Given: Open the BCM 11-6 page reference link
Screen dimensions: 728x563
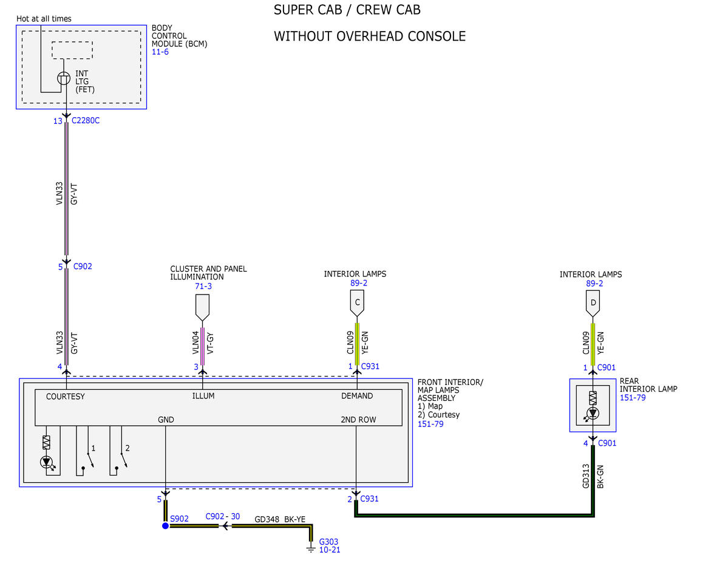Looking at the screenshot, I should 160,52.
